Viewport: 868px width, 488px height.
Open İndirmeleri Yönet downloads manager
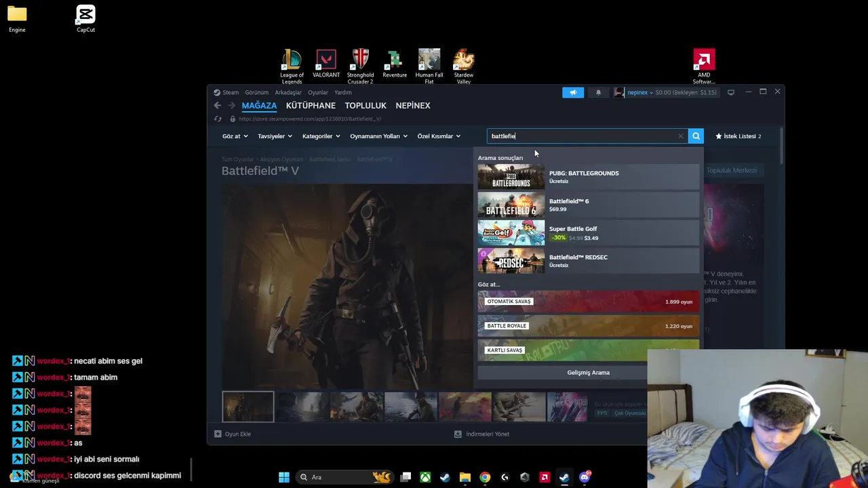[x=481, y=434]
